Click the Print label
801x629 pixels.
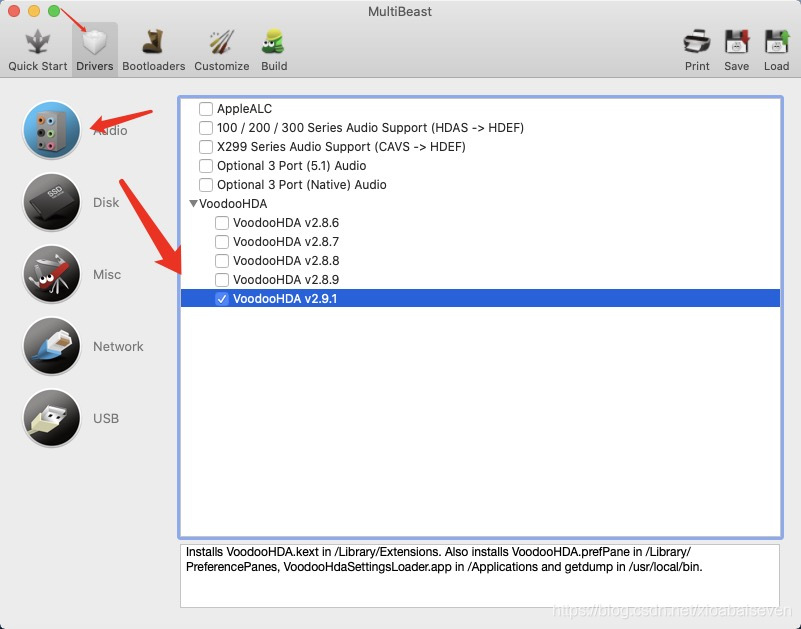697,66
